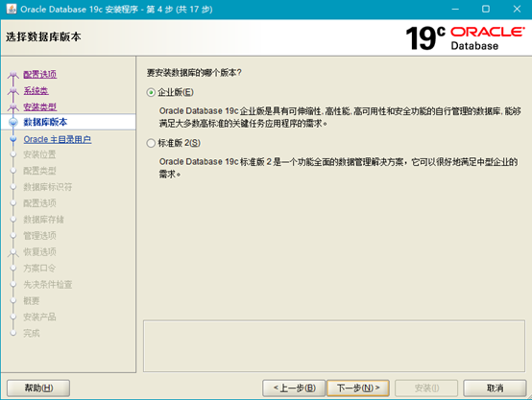Return to the 安装类型 step
This screenshot has height=400, width=532.
40,106
